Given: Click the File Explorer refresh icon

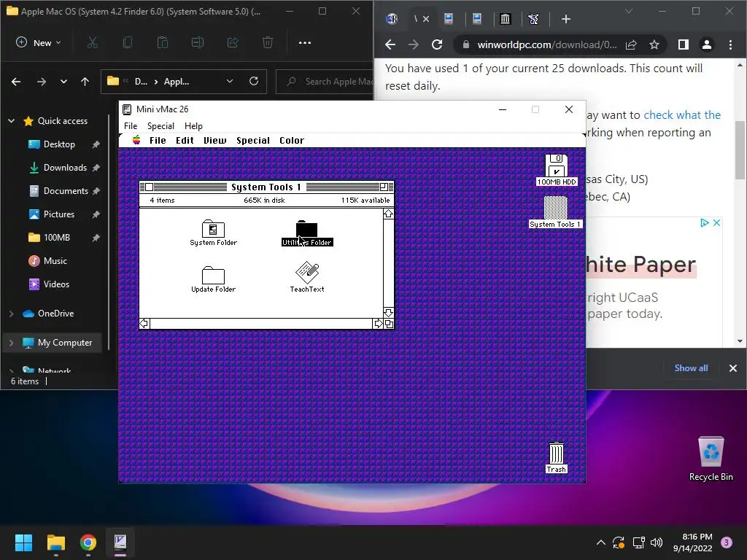Looking at the screenshot, I should (x=254, y=81).
